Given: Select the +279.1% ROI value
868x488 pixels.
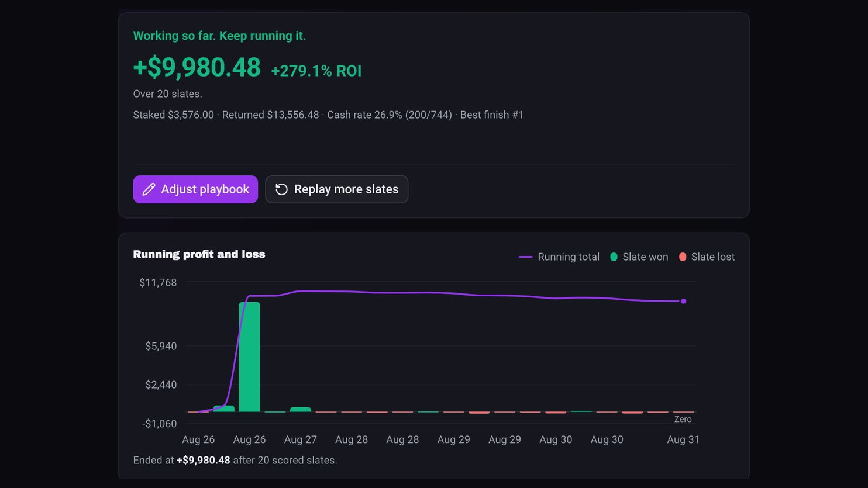Looking at the screenshot, I should click(316, 71).
